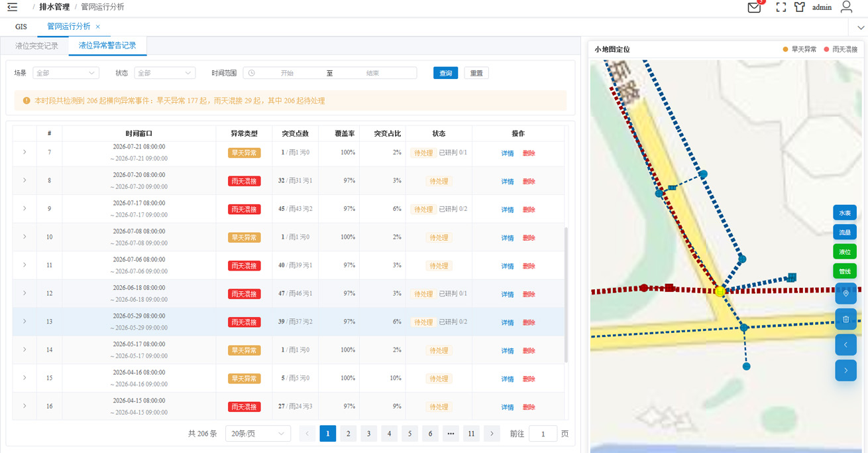Open the theme shirt icon

coord(800,7)
